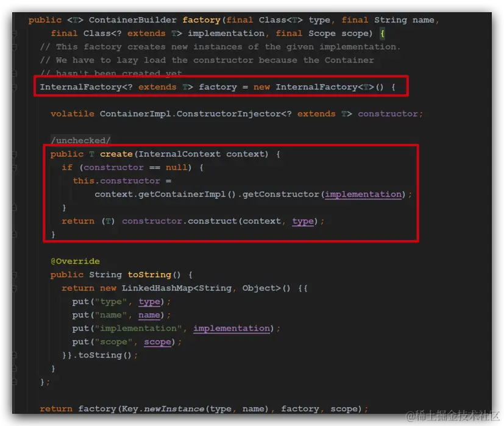
Task: Click '@Override' annotation
Action: coord(75,261)
